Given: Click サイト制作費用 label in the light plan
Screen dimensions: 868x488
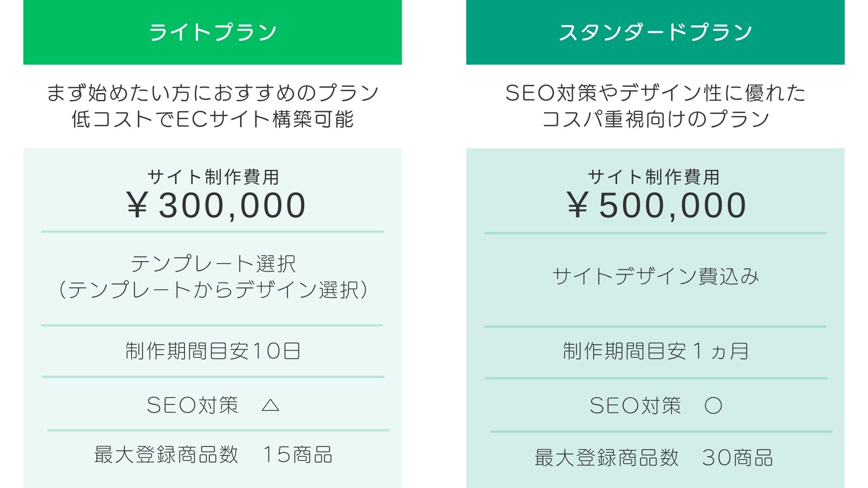Looking at the screenshot, I should [213, 177].
